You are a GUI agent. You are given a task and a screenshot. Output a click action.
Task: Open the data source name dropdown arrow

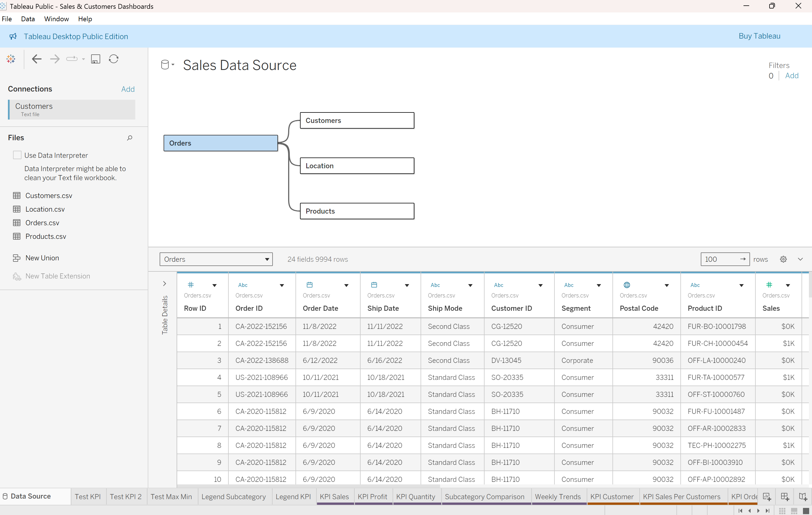(173, 65)
